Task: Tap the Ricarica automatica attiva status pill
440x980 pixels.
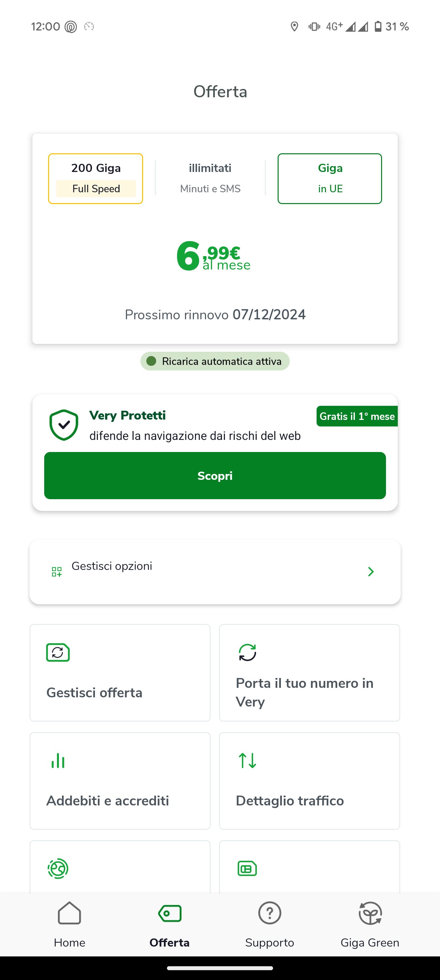Action: pos(215,361)
